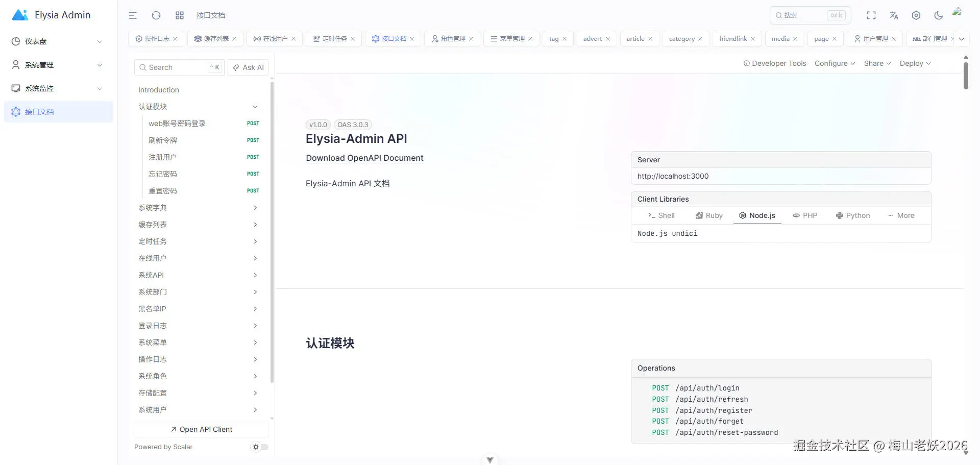Close the friendlink tab
This screenshot has width=980, height=465.
tap(753, 39)
